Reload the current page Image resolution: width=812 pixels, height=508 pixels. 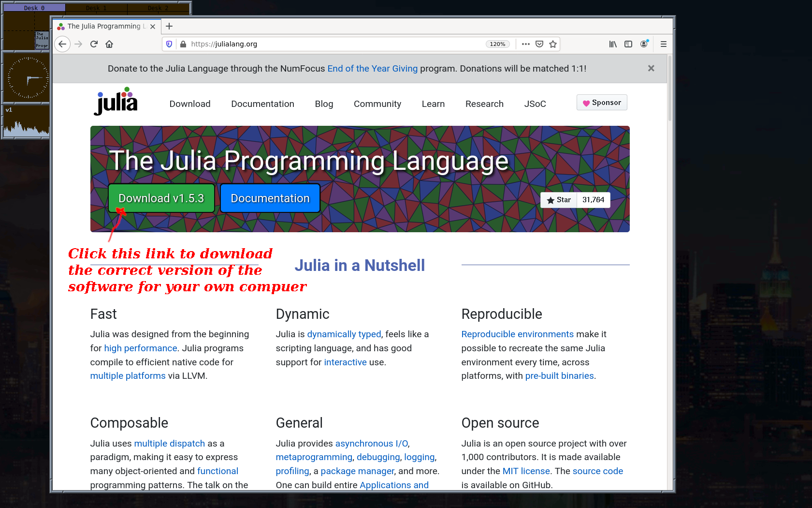click(x=94, y=44)
